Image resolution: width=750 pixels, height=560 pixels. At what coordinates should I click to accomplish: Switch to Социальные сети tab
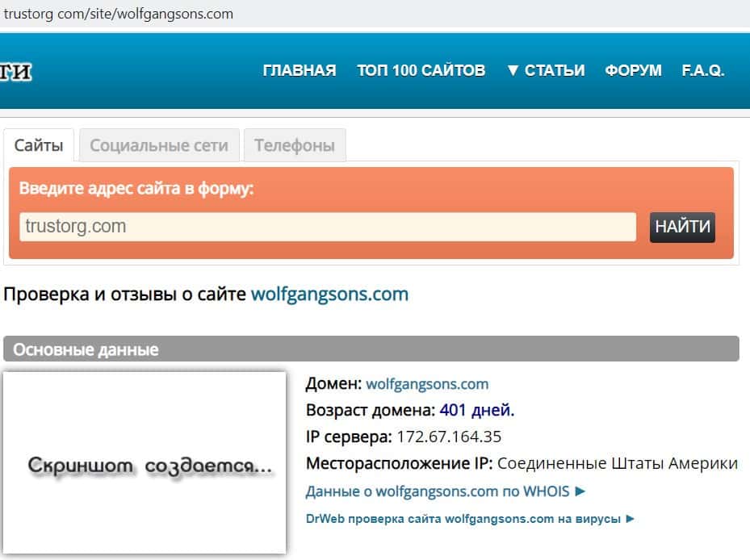tap(159, 145)
